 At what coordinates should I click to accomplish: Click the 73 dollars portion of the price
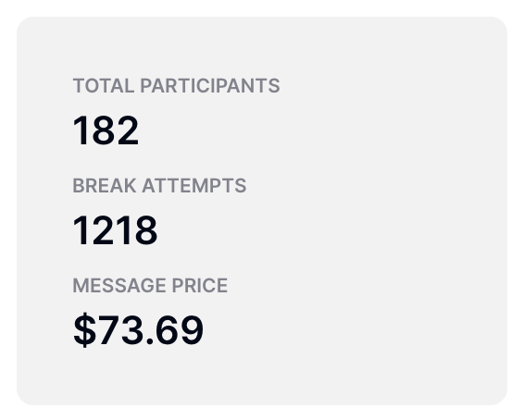120,330
